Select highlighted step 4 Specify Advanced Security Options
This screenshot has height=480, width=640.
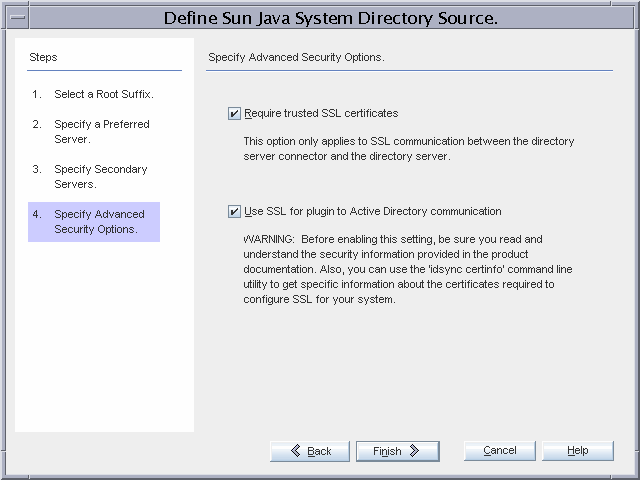(94, 222)
